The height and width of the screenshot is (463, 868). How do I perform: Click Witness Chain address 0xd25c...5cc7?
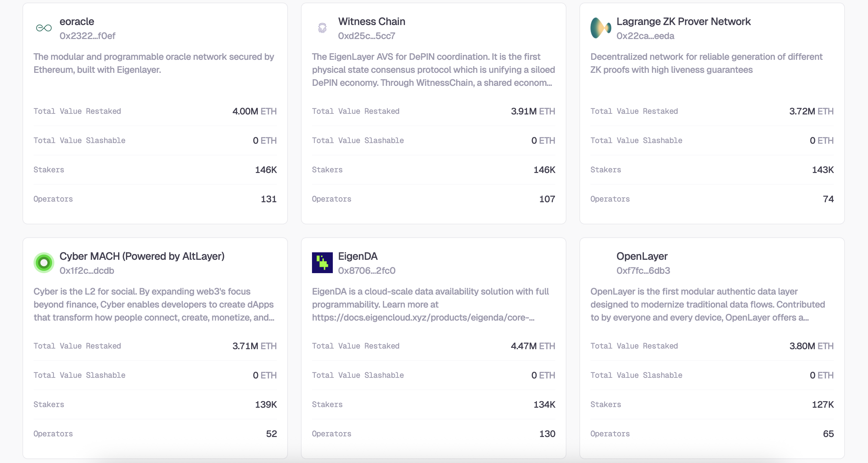(367, 36)
